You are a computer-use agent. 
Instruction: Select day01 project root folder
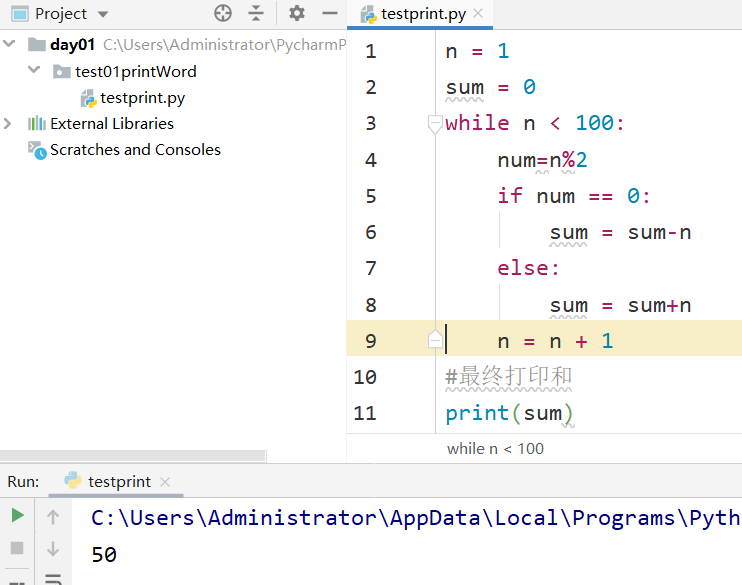pos(72,44)
